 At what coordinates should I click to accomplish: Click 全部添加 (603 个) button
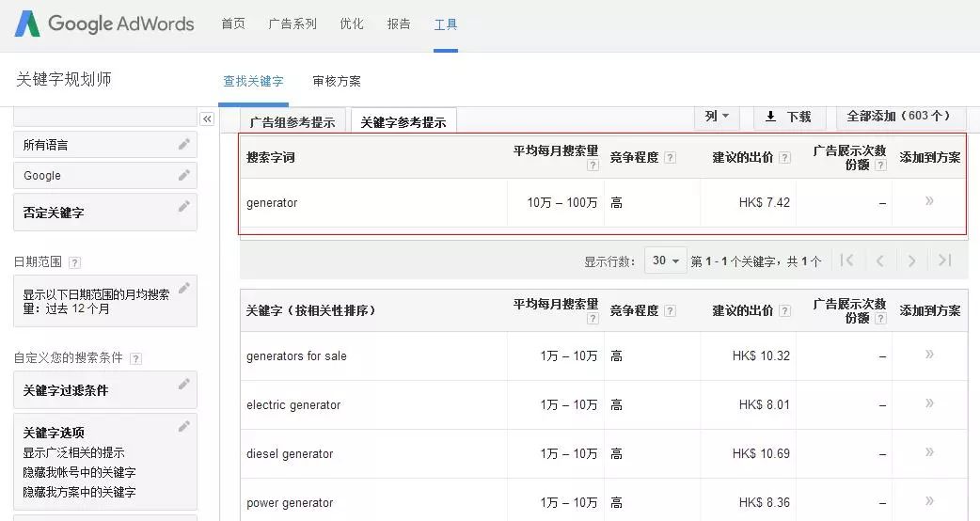[x=900, y=117]
